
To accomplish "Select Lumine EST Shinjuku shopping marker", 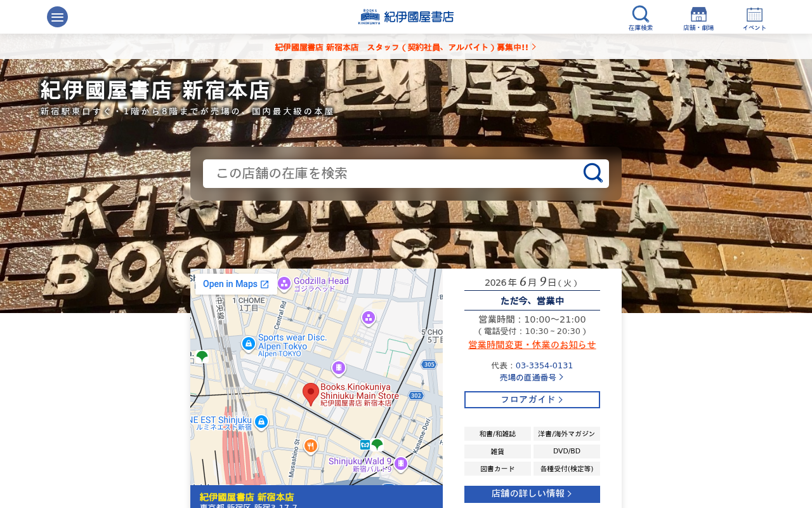I will click(261, 422).
